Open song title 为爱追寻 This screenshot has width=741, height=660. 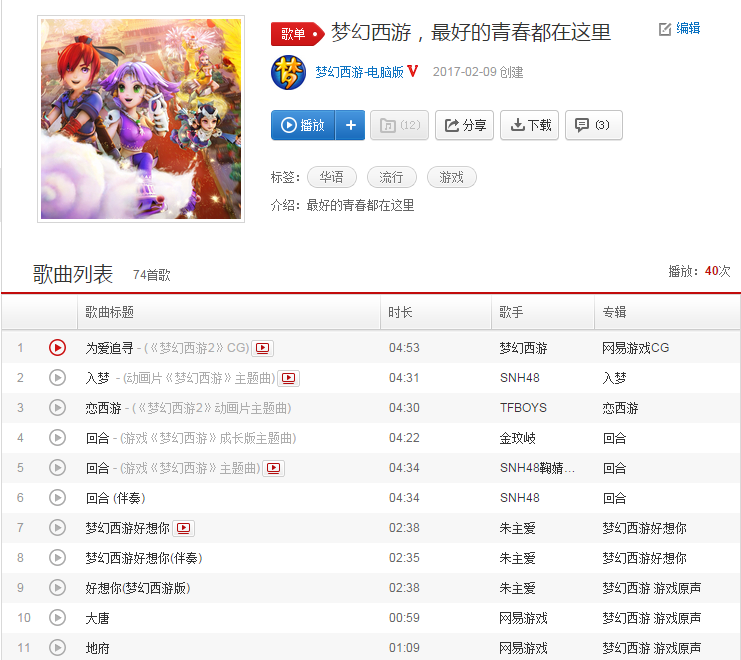pyautogui.click(x=110, y=348)
